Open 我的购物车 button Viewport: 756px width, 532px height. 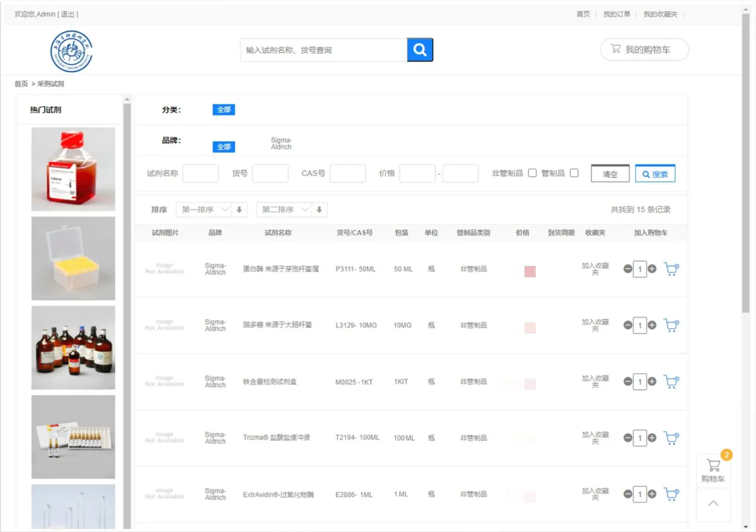[644, 50]
